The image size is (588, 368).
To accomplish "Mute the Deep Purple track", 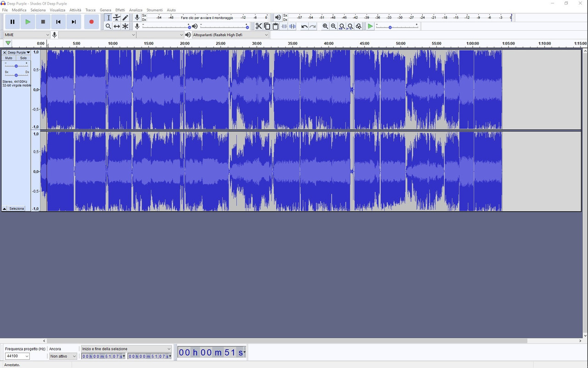I will pos(9,58).
